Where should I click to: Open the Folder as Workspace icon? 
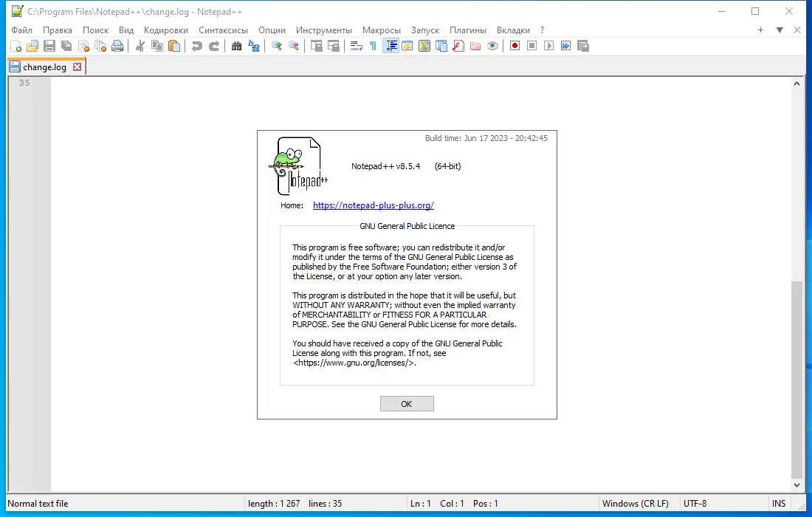475,46
